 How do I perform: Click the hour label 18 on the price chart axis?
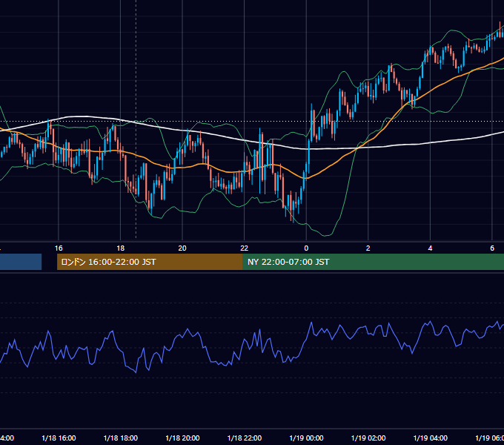(x=121, y=248)
